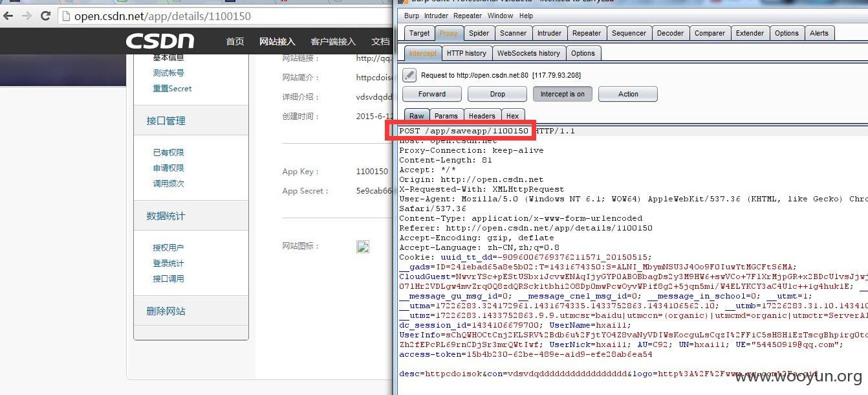Switch to the Proxy tab
868x395 pixels.
pyautogui.click(x=448, y=33)
